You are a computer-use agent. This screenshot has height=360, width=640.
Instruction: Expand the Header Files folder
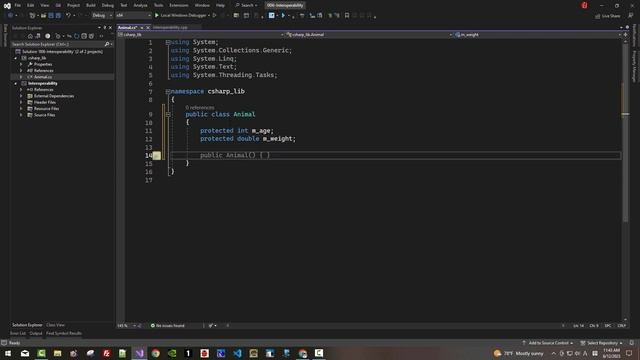pos(21,102)
